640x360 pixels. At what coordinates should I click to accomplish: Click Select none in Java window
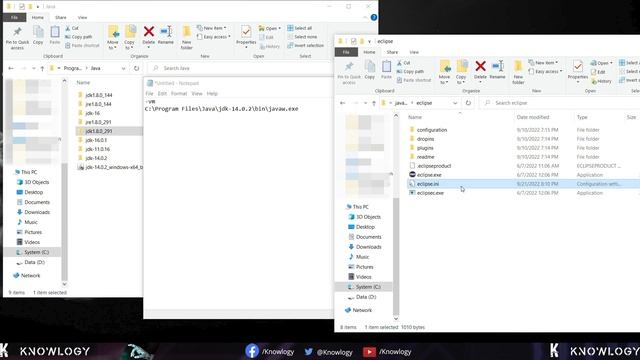(x=302, y=37)
